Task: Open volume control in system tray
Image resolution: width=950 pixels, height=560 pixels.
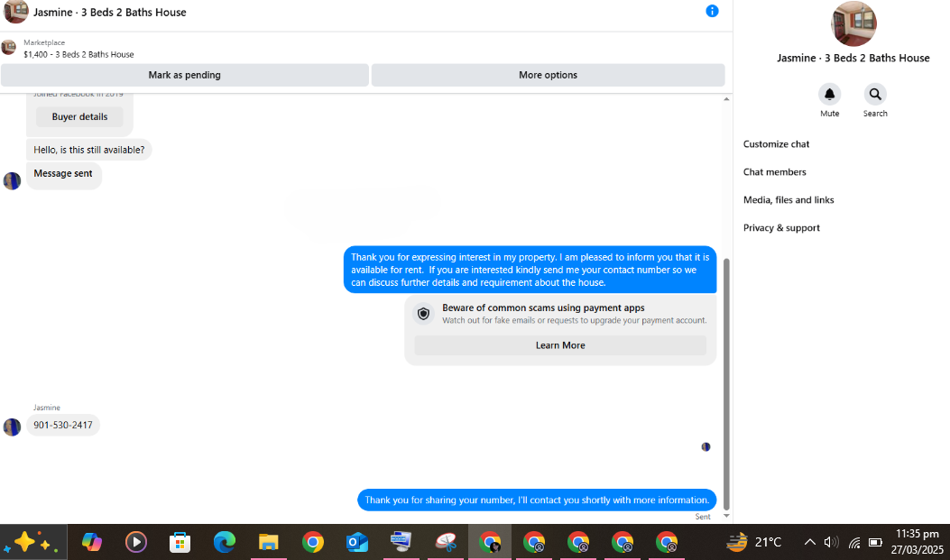Action: coord(831,543)
